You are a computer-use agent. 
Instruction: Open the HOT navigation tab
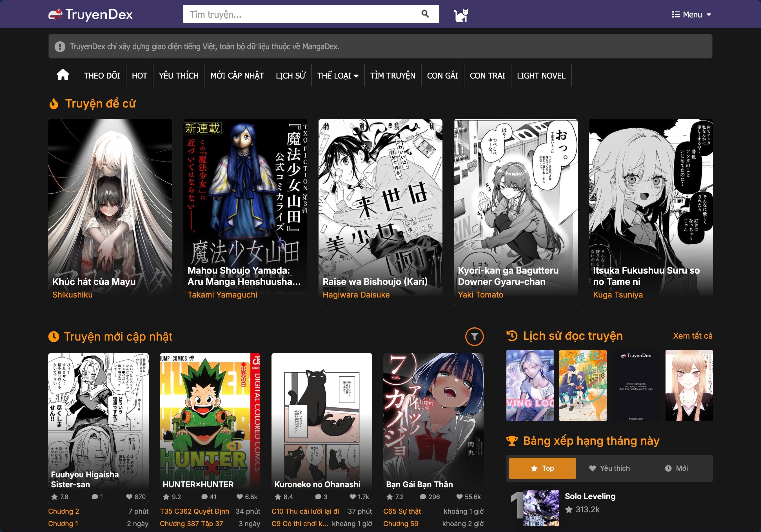coord(139,75)
